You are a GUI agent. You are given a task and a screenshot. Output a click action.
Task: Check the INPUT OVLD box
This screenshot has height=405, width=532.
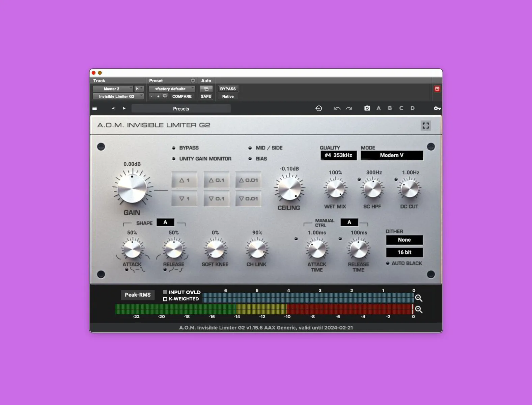[x=165, y=292]
